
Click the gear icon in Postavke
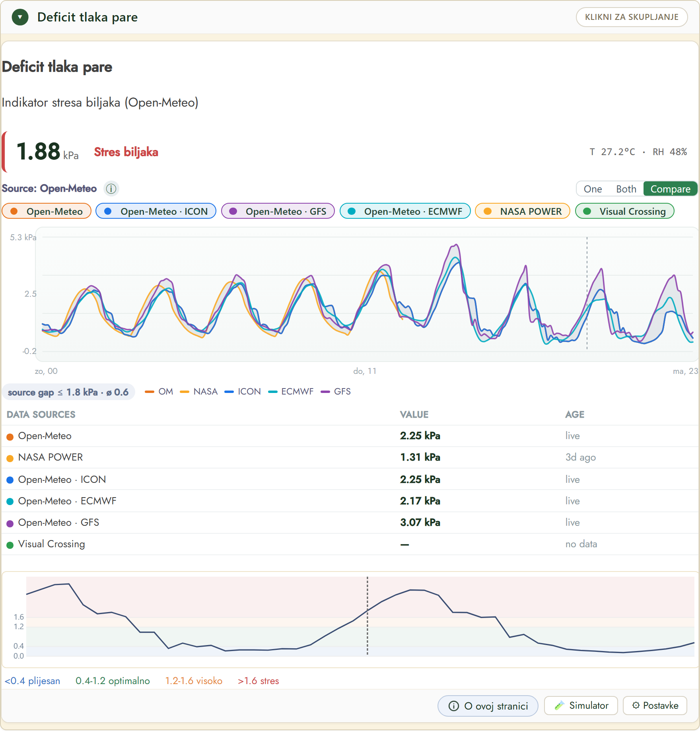point(636,706)
